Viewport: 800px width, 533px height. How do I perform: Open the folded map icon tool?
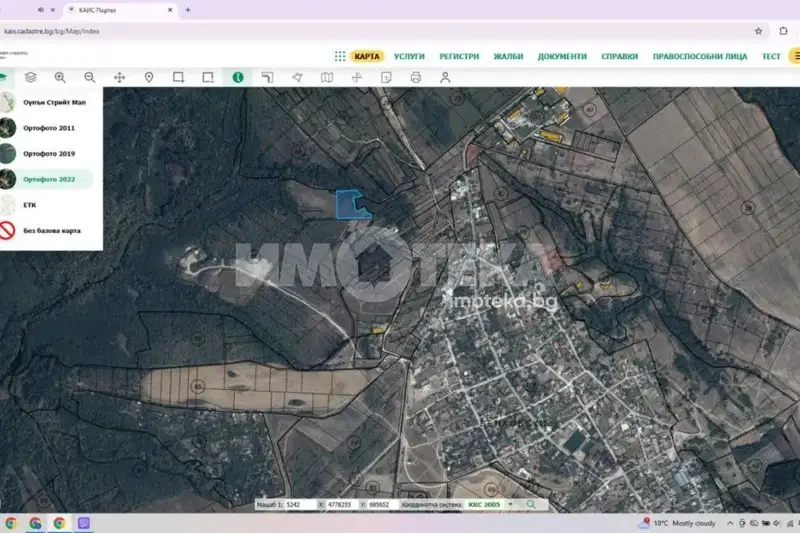(x=327, y=77)
